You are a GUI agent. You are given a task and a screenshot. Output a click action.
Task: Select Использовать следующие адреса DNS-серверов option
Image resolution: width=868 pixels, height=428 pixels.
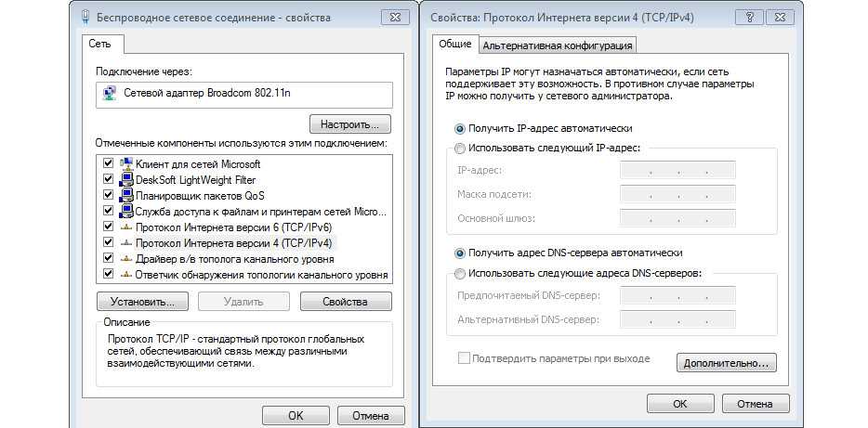click(x=460, y=273)
